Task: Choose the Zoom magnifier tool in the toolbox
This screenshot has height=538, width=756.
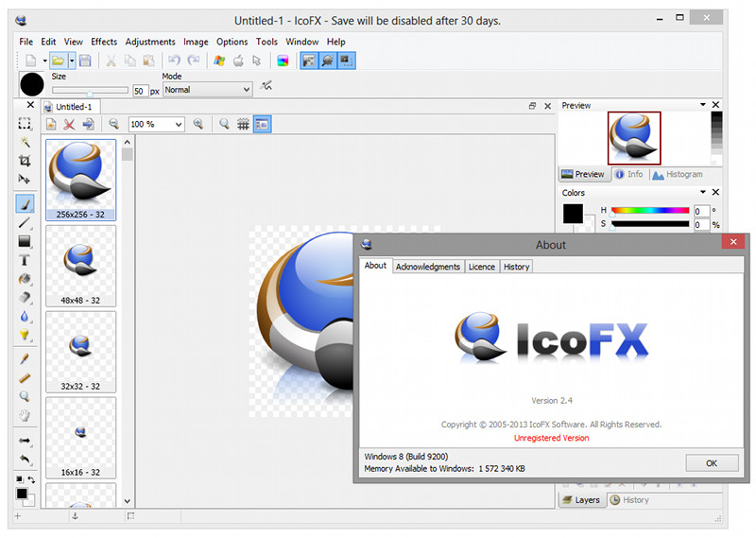Action: pos(25,396)
